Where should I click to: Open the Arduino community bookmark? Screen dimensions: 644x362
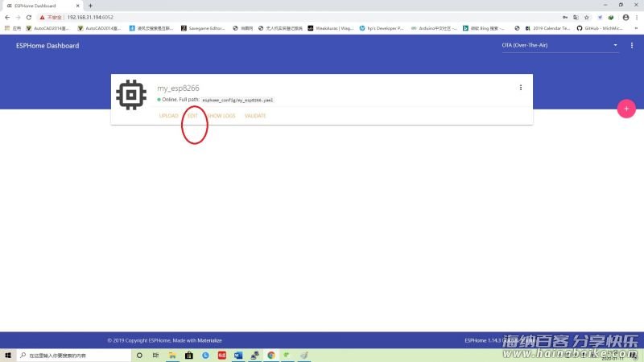[434, 28]
